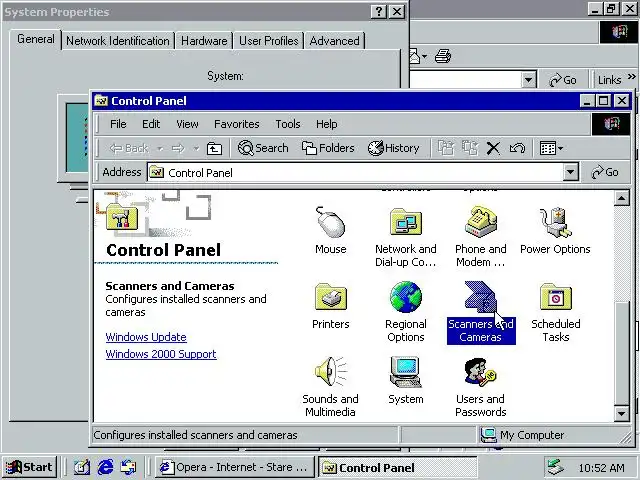Image resolution: width=640 pixels, height=480 pixels.
Task: Show the Folders pane
Action: coord(328,148)
